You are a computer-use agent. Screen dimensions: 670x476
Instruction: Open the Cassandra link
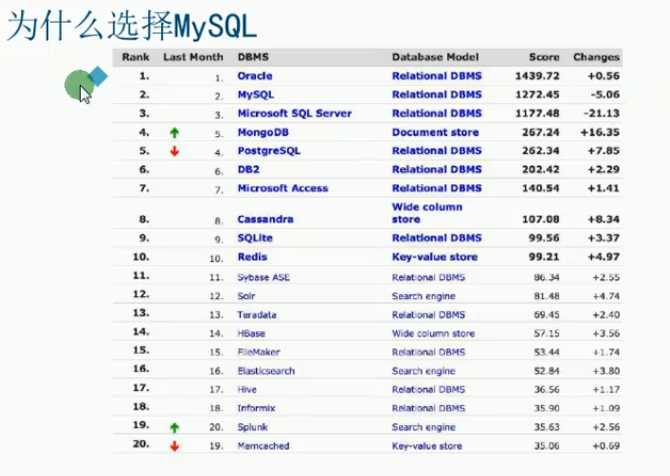point(265,219)
